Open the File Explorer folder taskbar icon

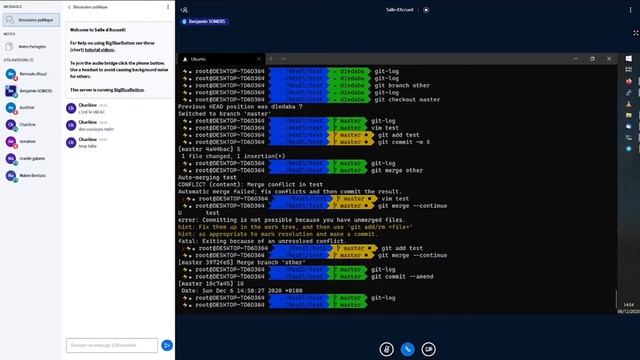(629, 115)
